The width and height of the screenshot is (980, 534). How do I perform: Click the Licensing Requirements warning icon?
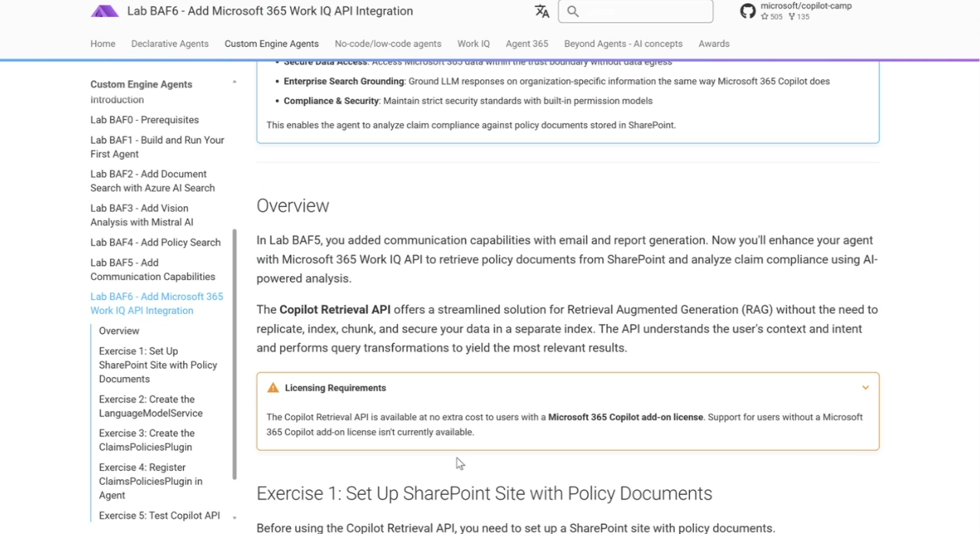(273, 388)
